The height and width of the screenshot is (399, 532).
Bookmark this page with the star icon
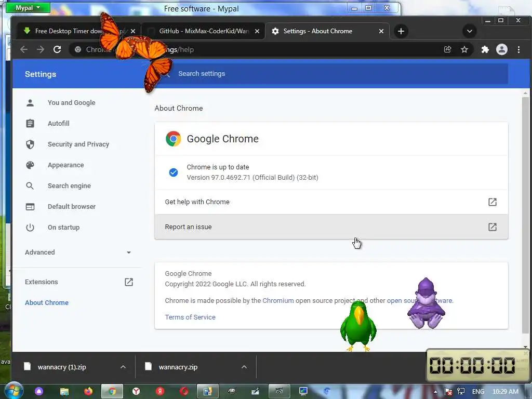[464, 49]
